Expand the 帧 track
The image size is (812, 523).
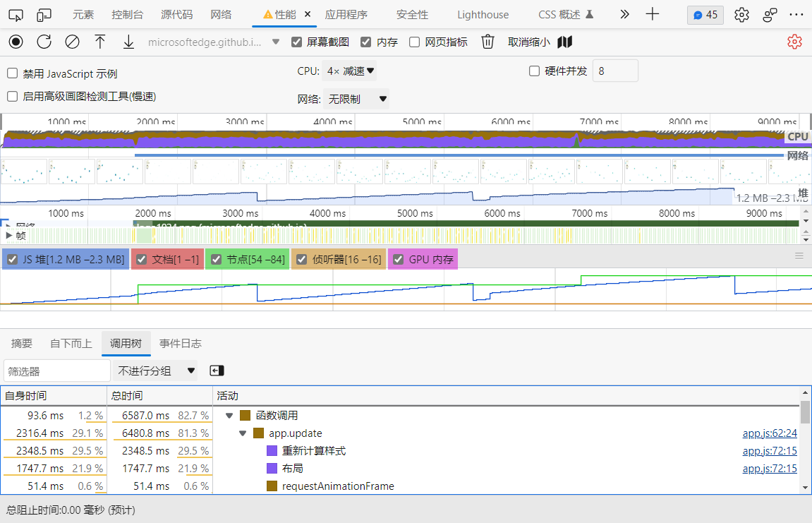point(8,235)
